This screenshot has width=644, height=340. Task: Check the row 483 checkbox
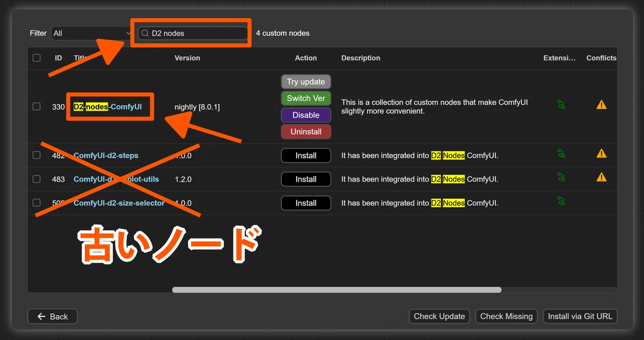[36, 179]
